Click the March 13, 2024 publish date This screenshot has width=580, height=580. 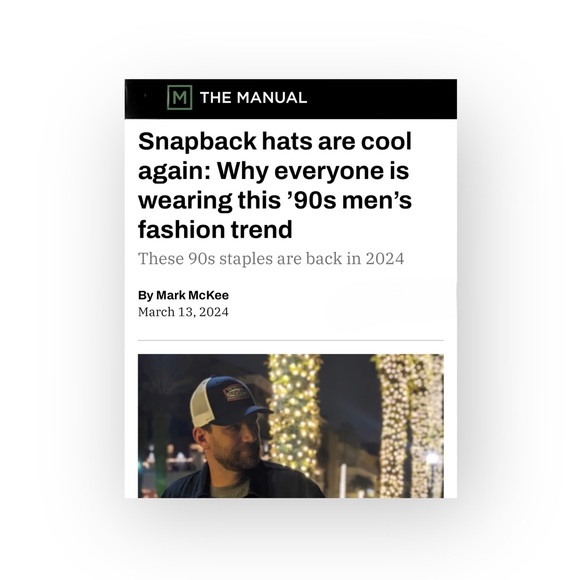[183, 312]
